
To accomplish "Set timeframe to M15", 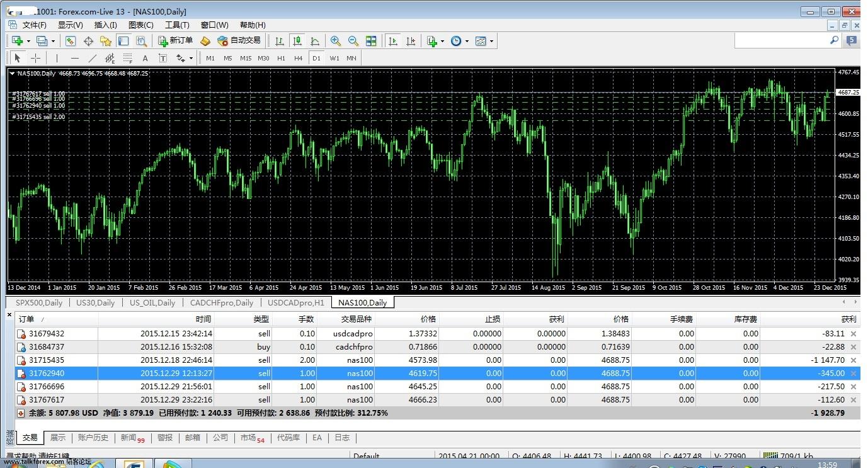I will [x=246, y=58].
